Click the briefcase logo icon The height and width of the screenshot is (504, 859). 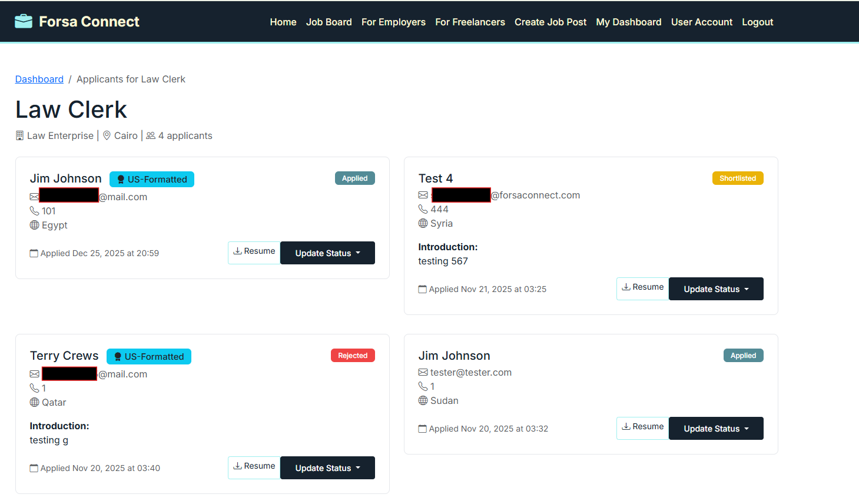click(x=23, y=21)
